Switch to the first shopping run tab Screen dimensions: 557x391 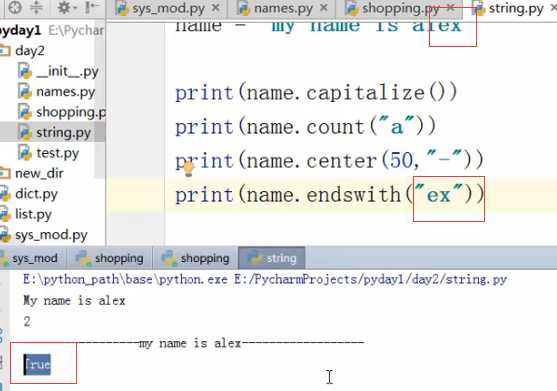click(x=110, y=258)
